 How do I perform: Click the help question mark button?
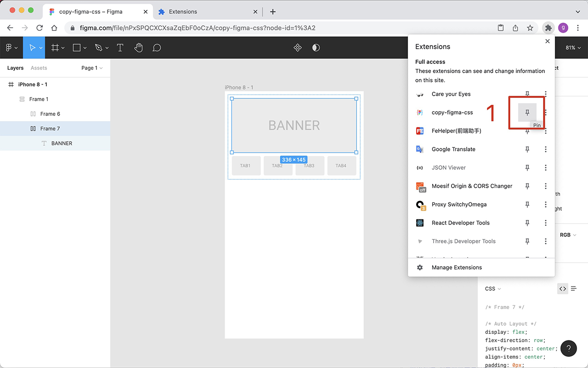(568, 348)
